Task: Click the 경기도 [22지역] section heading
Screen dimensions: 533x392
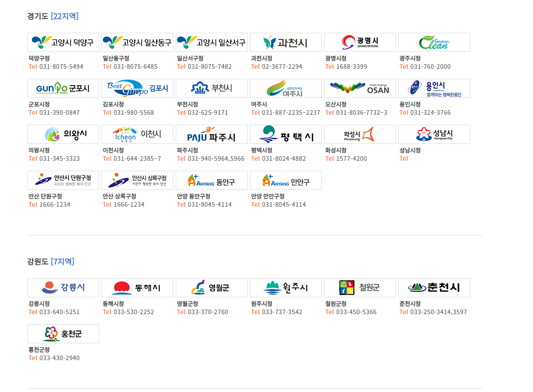Action: (53, 16)
